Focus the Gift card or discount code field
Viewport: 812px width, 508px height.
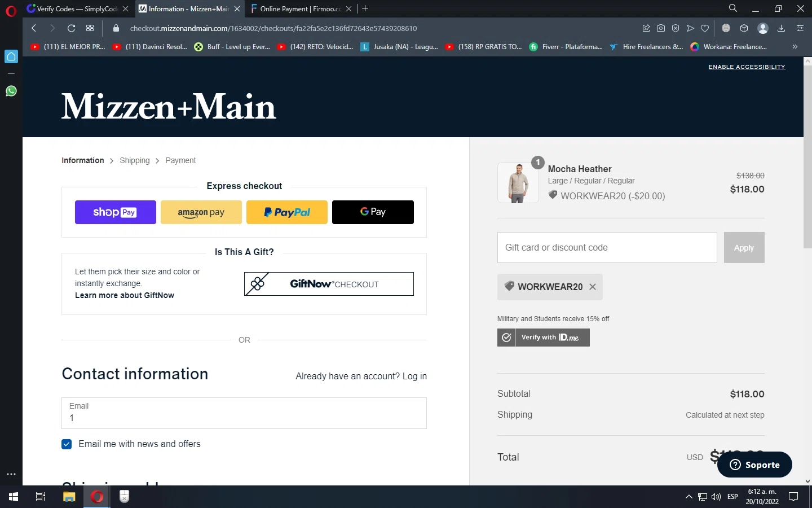point(607,247)
